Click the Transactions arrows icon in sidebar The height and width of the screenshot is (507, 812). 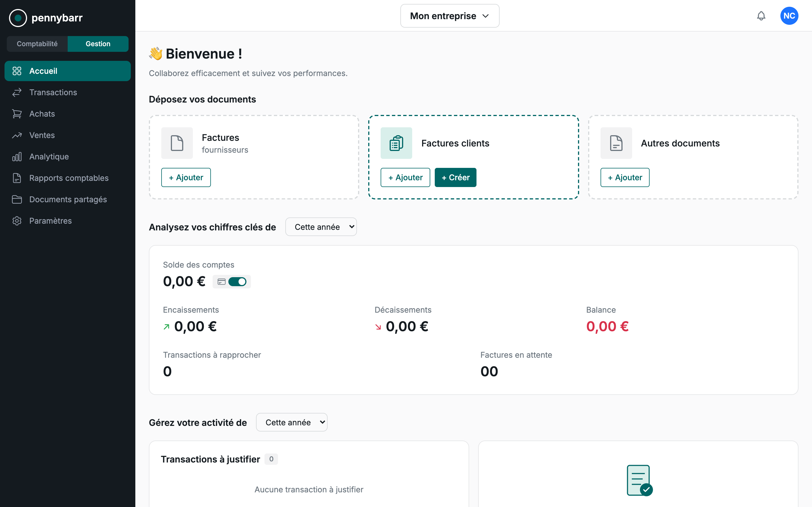click(17, 92)
